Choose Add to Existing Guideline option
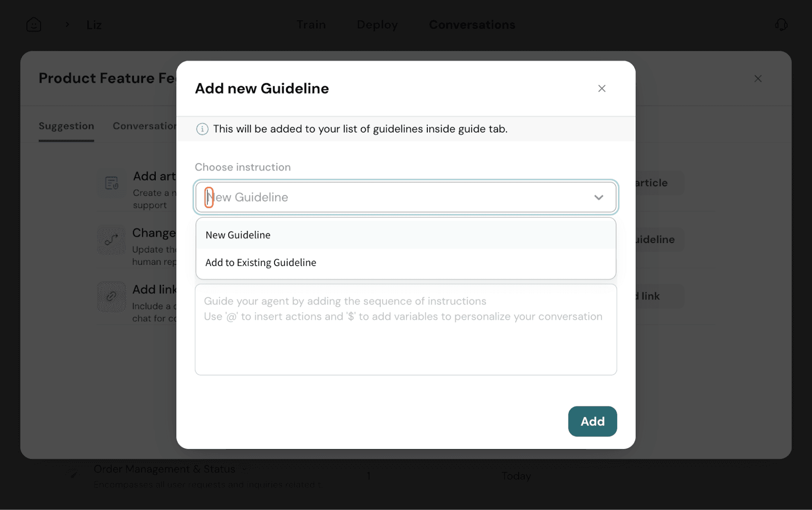Viewport: 812px width, 510px height. pos(261,262)
